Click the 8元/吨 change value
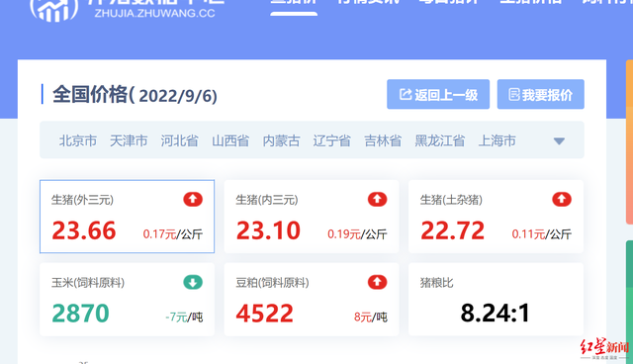 371,318
